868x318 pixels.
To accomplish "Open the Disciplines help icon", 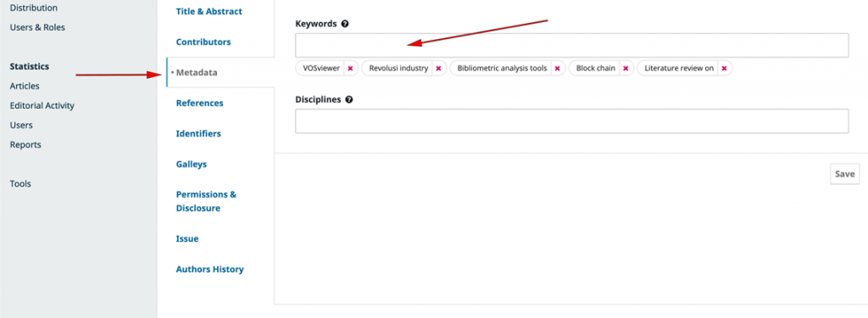I will [x=348, y=100].
